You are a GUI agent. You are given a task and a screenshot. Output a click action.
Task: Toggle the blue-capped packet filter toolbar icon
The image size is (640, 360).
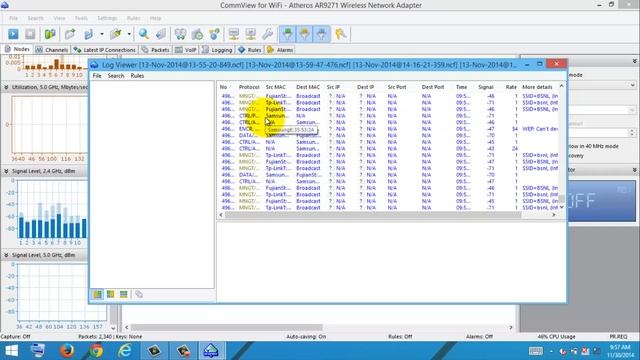tap(322, 34)
